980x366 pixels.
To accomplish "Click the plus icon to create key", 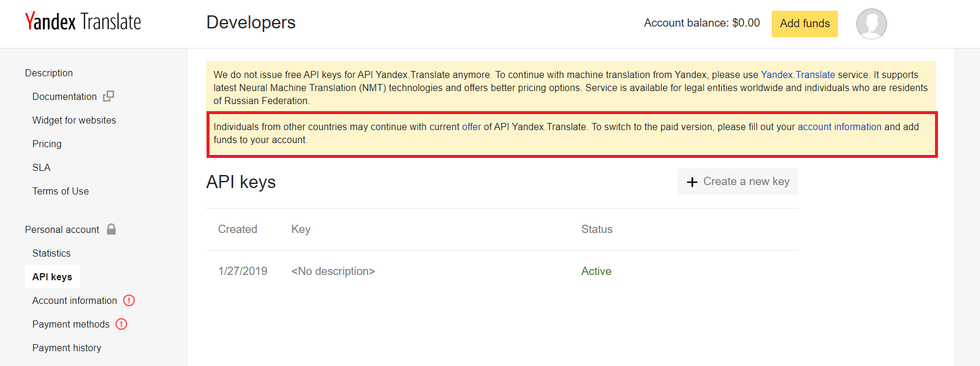I will (x=692, y=182).
